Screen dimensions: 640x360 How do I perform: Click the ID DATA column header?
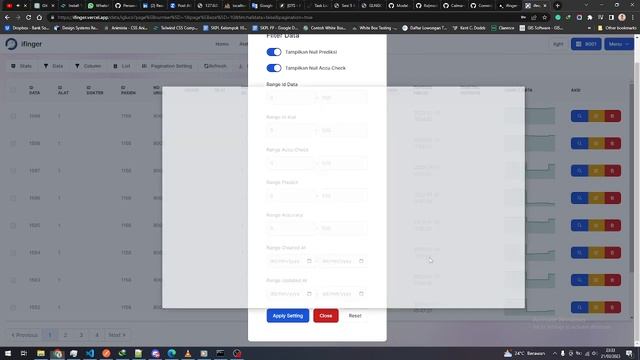[x=35, y=90]
